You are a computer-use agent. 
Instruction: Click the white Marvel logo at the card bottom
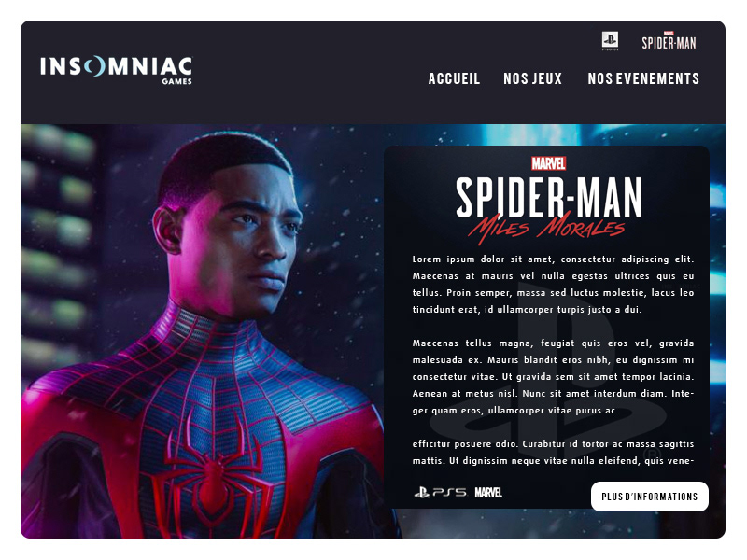click(x=488, y=493)
